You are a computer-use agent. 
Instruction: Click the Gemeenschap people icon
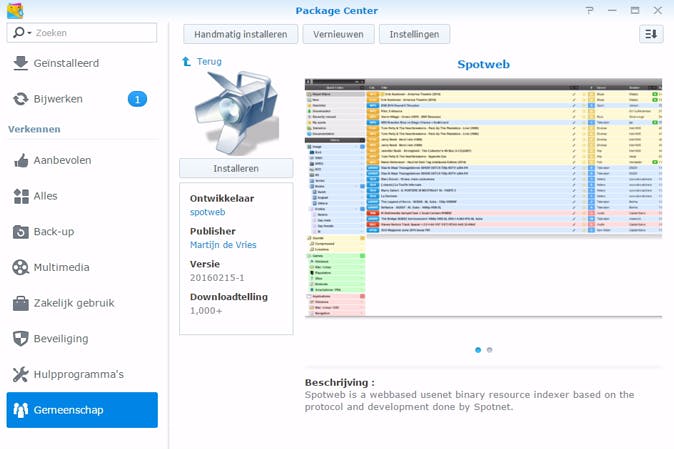tap(21, 410)
